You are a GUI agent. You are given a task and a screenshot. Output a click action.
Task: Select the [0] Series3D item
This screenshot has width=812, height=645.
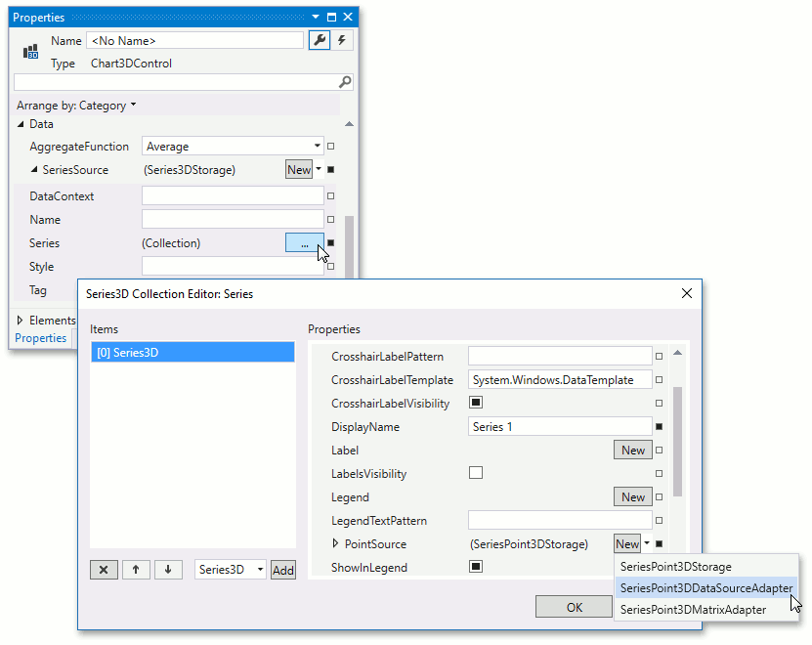point(192,352)
